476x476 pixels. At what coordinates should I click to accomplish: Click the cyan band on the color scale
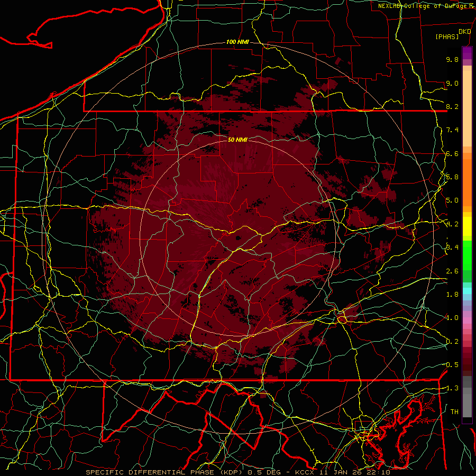click(x=467, y=291)
